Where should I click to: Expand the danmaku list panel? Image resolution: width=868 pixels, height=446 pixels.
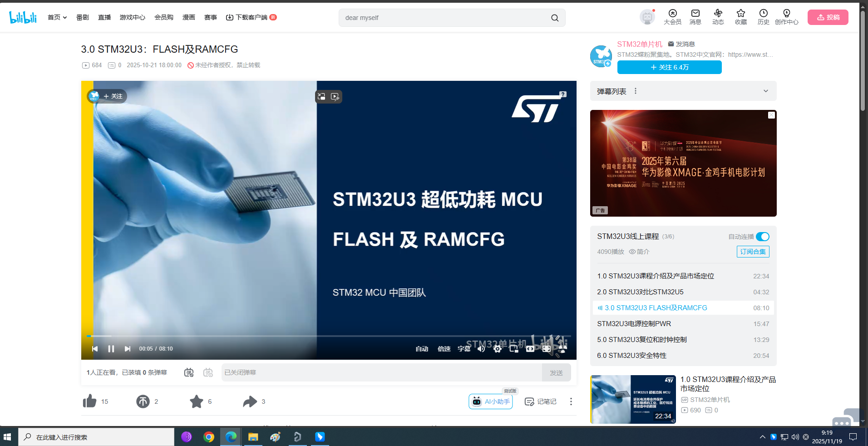[765, 91]
